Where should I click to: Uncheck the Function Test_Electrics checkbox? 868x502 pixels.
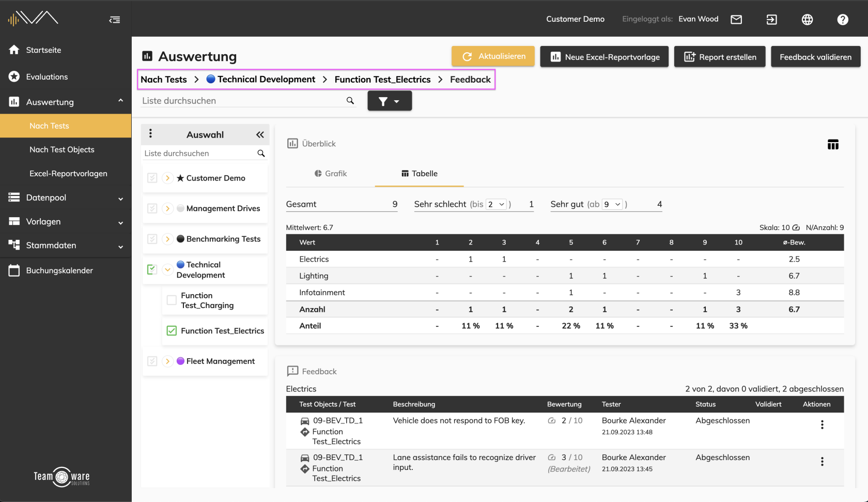(172, 331)
